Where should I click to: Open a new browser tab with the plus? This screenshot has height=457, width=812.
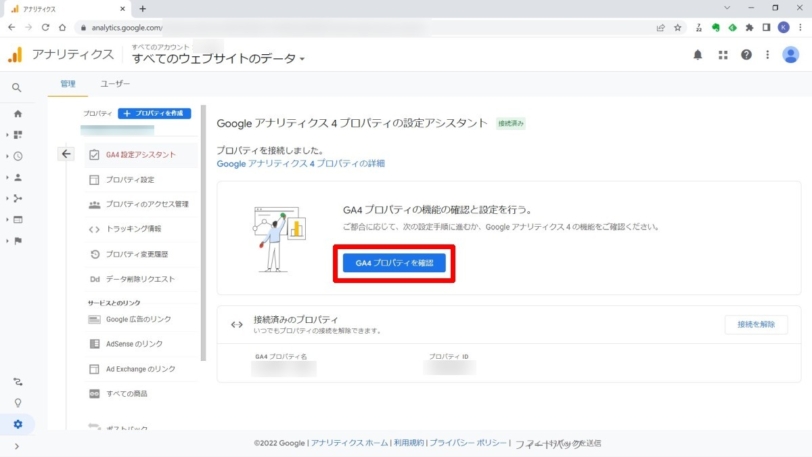tap(142, 9)
